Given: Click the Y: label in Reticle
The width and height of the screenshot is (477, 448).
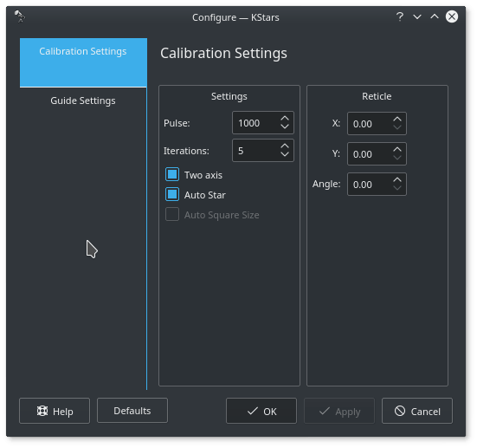Looking at the screenshot, I should point(336,153).
